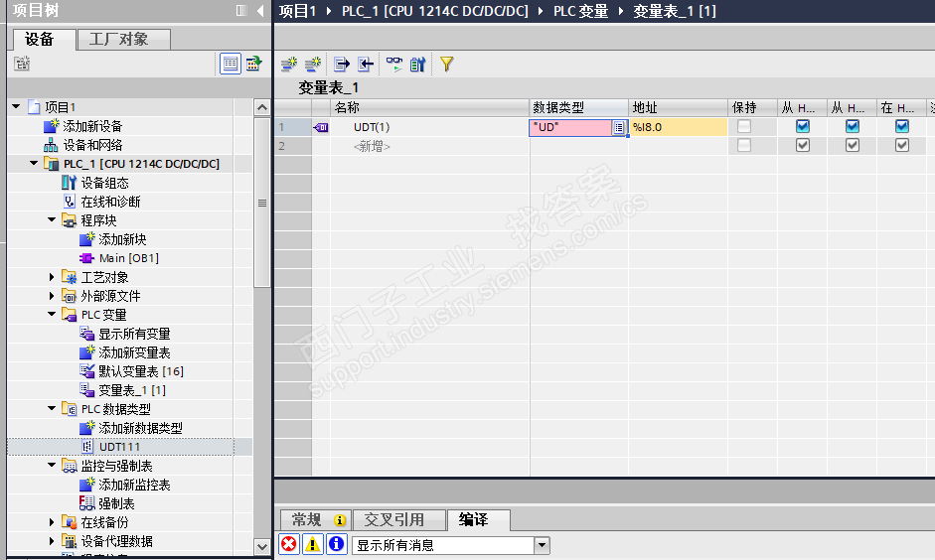Expand the 在线备份 folder
Viewport: 935px width, 560px height.
(52, 522)
